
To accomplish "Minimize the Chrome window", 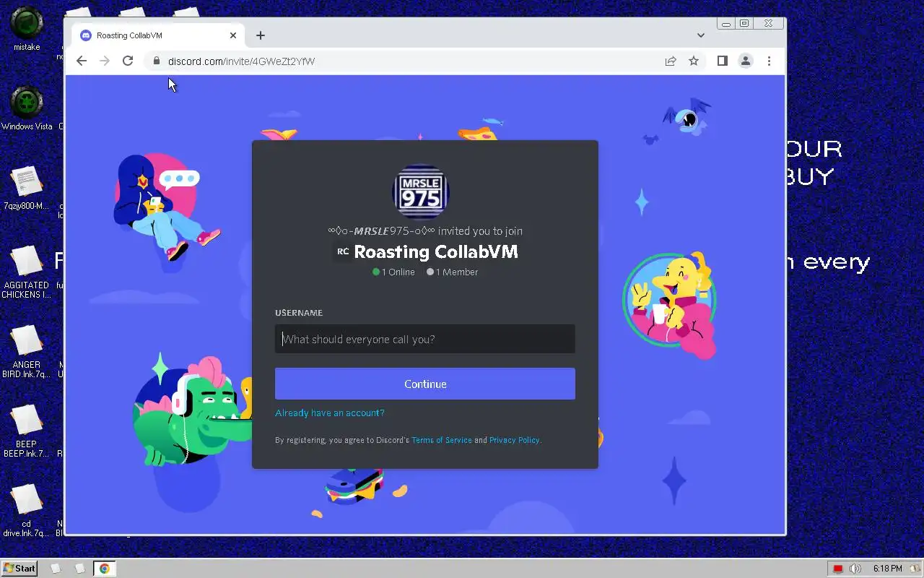I will tap(726, 23).
